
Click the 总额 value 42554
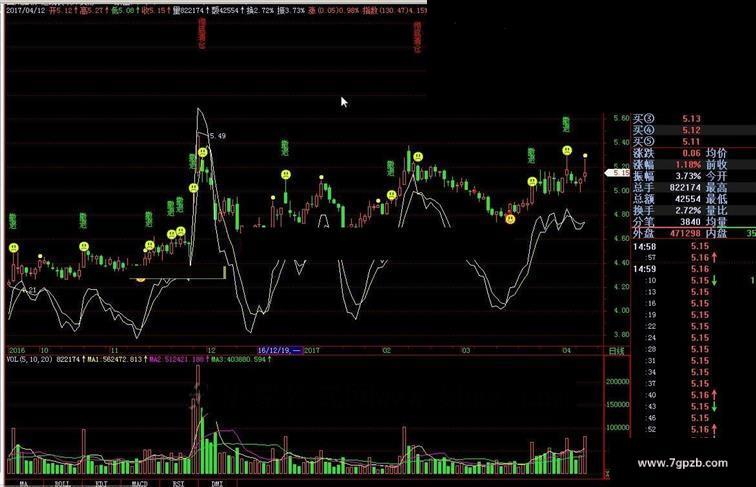pyautogui.click(x=688, y=199)
